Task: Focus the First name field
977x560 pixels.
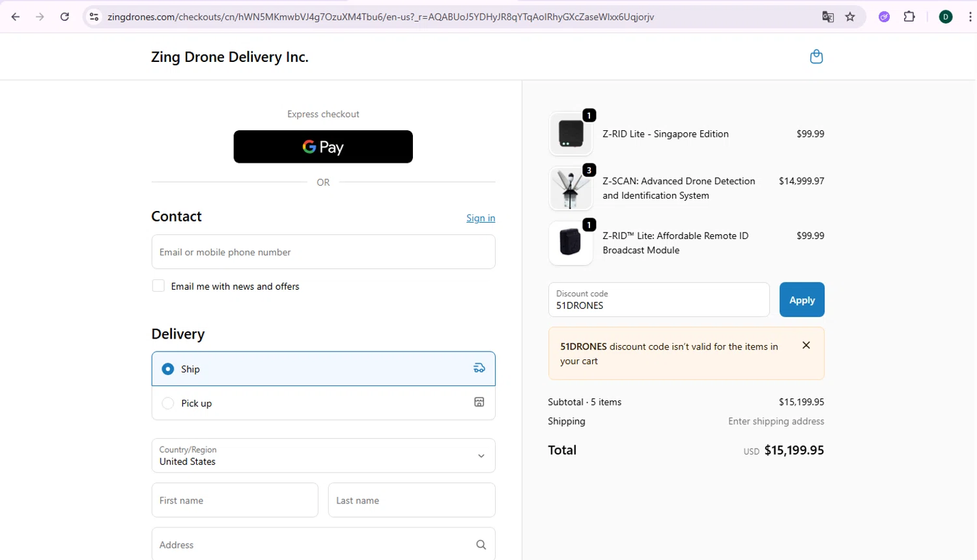Action: (234, 500)
